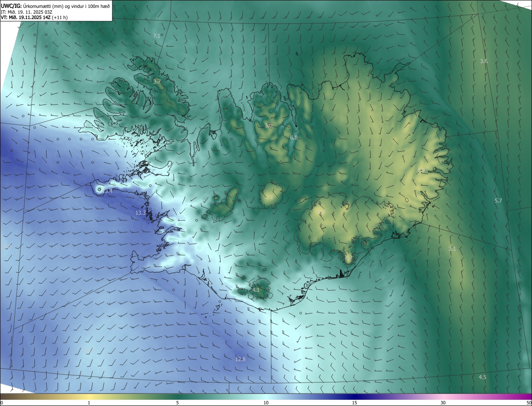Click the 2.2 value label near the south coast

tap(348, 258)
